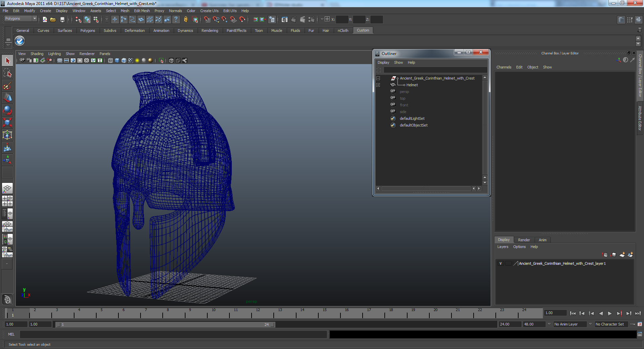Activate the Lasso select tool
The width and height of the screenshot is (644, 349).
[7, 73]
